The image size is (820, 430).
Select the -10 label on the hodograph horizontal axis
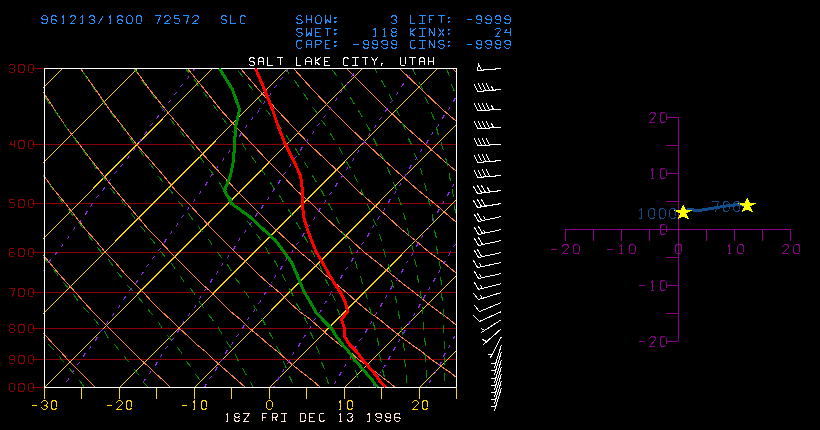622,249
